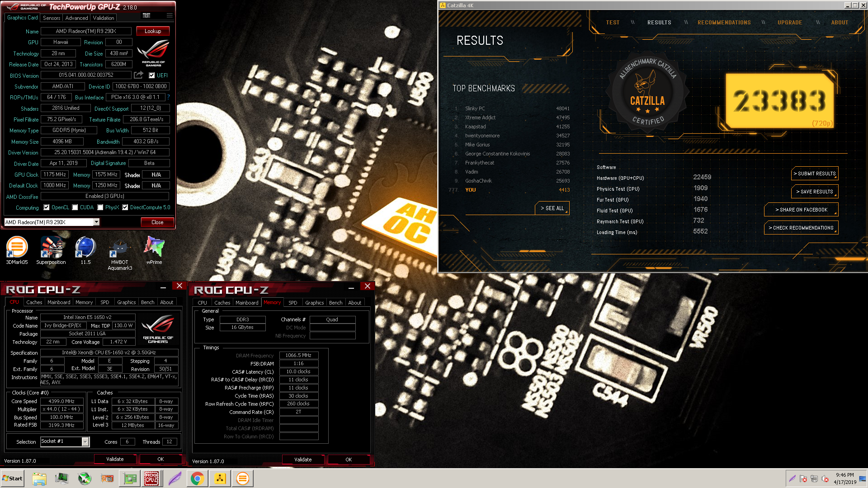
Task: Open the RECOMMENDATIONS tab in Catzilla
Action: pyautogui.click(x=724, y=23)
